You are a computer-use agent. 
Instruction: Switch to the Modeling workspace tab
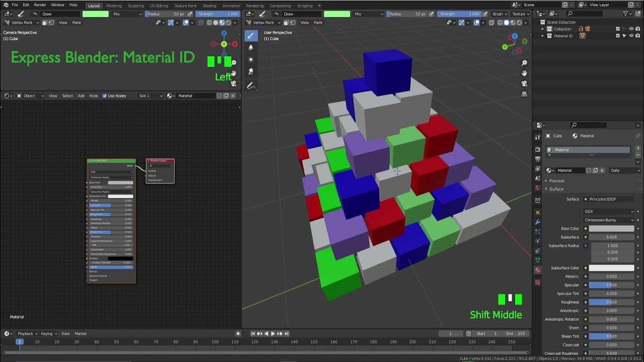pyautogui.click(x=114, y=6)
